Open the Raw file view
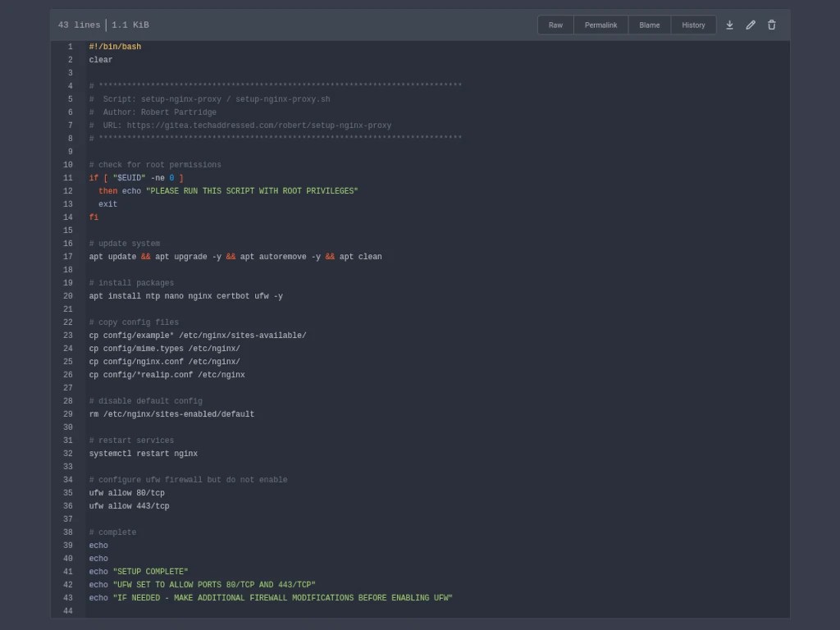Image resolution: width=840 pixels, height=630 pixels. pyautogui.click(x=555, y=25)
